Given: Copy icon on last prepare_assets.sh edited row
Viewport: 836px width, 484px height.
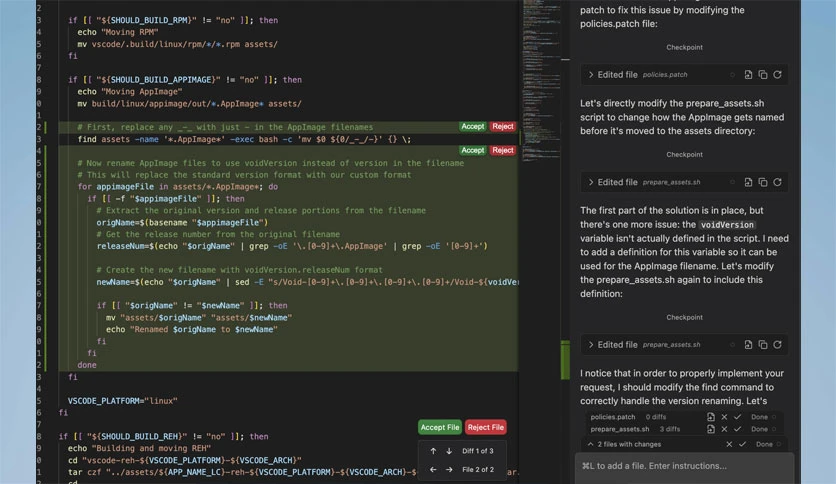Looking at the screenshot, I should (x=763, y=345).
